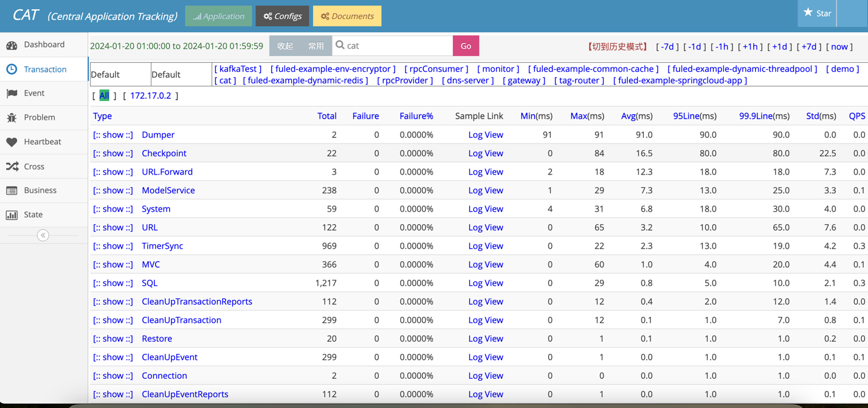
Task: Select the demo domain
Action: coord(842,69)
